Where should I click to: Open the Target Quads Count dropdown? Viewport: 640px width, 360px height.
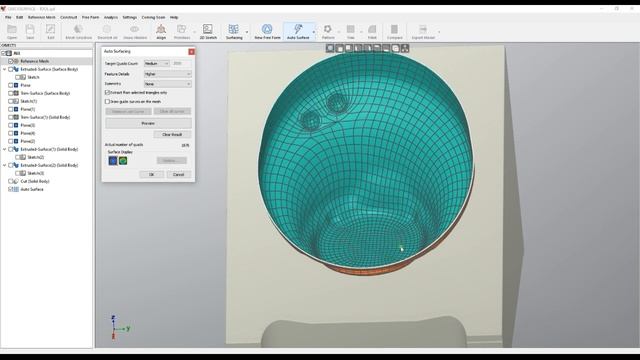[157, 64]
